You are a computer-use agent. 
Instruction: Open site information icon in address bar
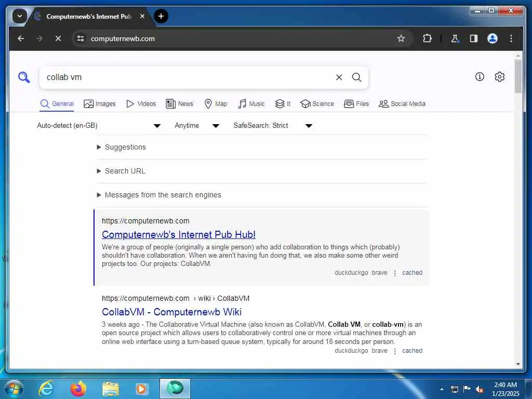coord(81,38)
